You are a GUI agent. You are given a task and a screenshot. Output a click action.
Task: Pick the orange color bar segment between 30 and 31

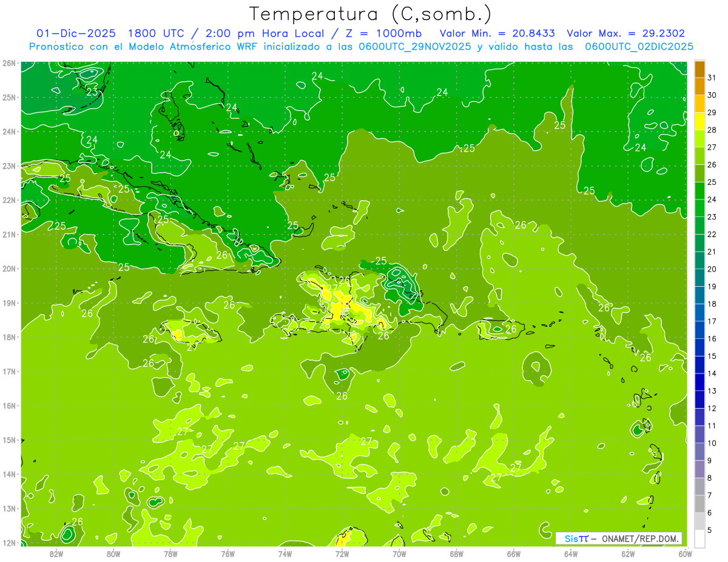699,86
